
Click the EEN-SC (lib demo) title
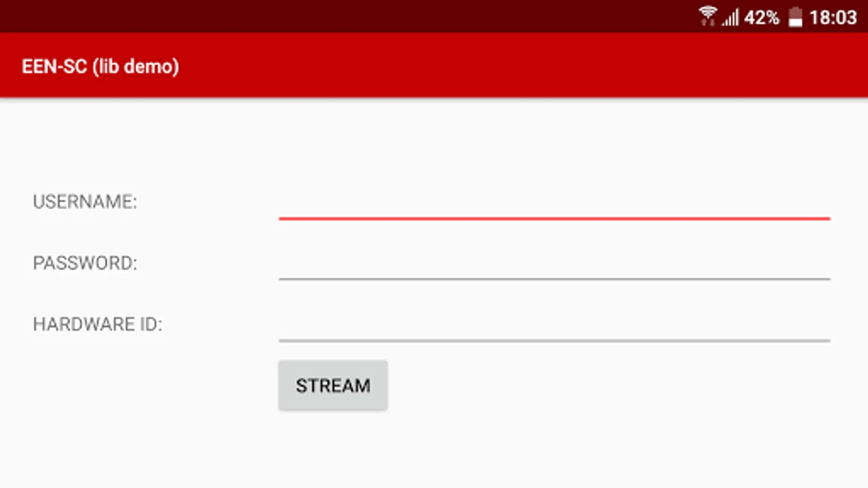click(x=100, y=66)
